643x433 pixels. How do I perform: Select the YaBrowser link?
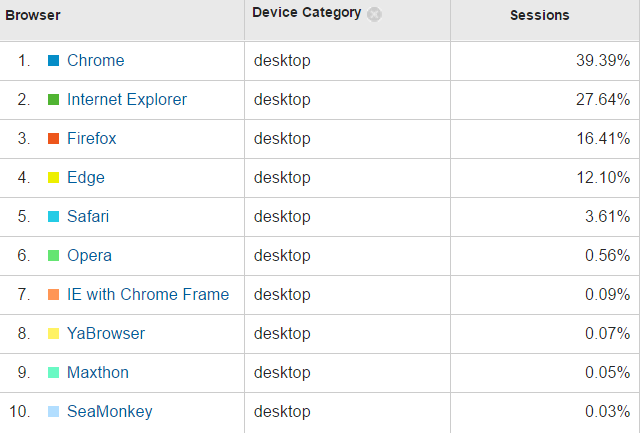(106, 334)
